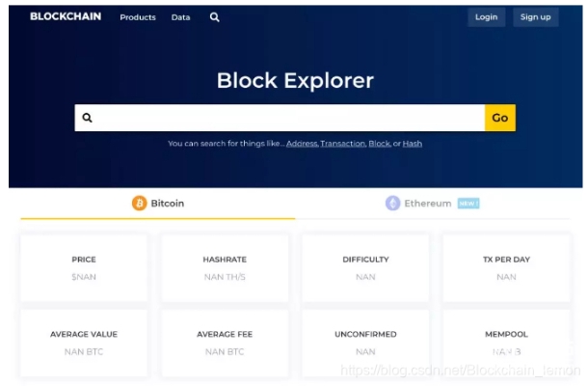Switch to the Bitcoin tab
Image resolution: width=588 pixels, height=386 pixels.
pyautogui.click(x=158, y=204)
